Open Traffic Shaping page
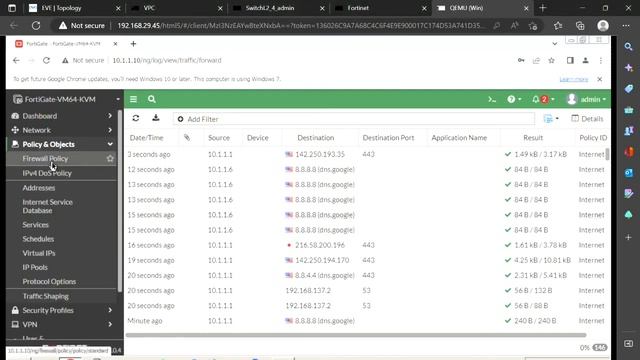This screenshot has height=360, width=640. tap(46, 296)
